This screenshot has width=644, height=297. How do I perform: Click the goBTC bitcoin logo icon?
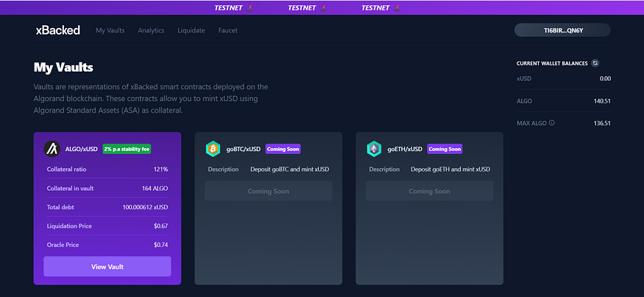213,149
